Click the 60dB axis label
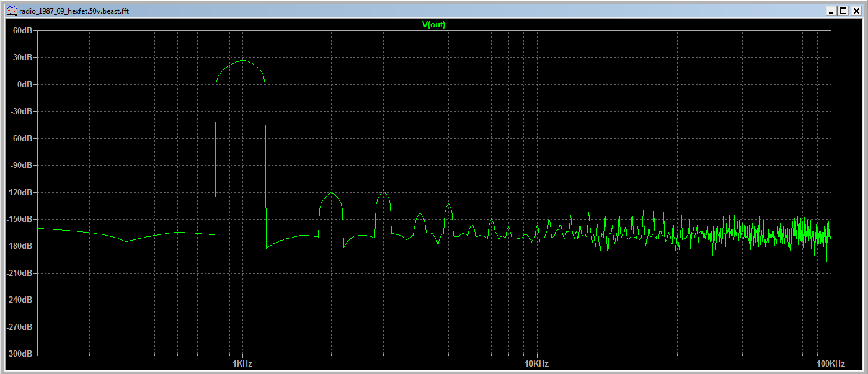 22,30
